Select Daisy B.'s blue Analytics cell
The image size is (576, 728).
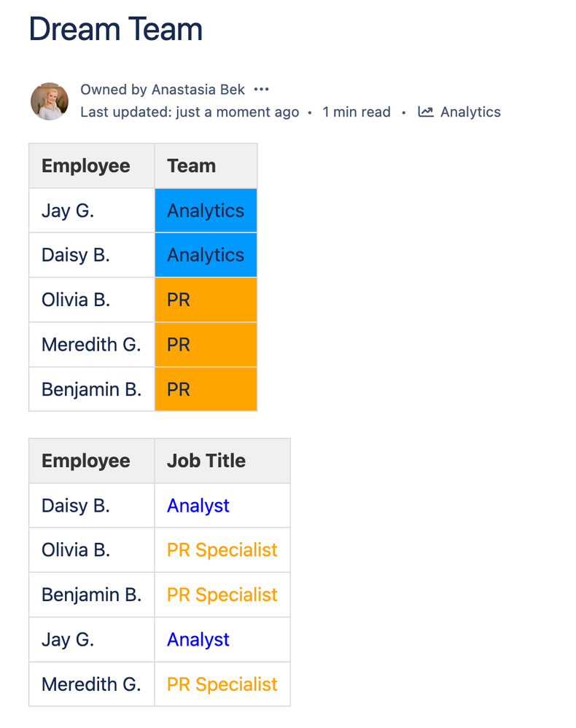(x=206, y=255)
